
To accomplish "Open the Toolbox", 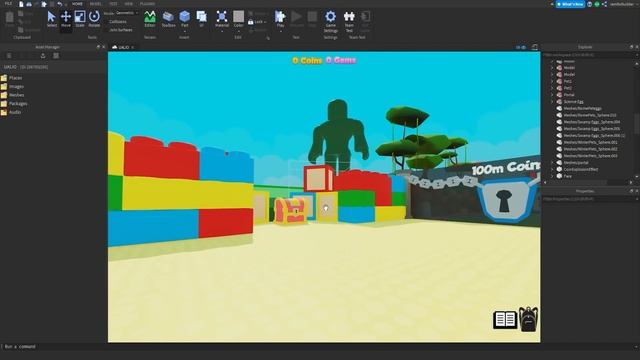I will point(168,19).
